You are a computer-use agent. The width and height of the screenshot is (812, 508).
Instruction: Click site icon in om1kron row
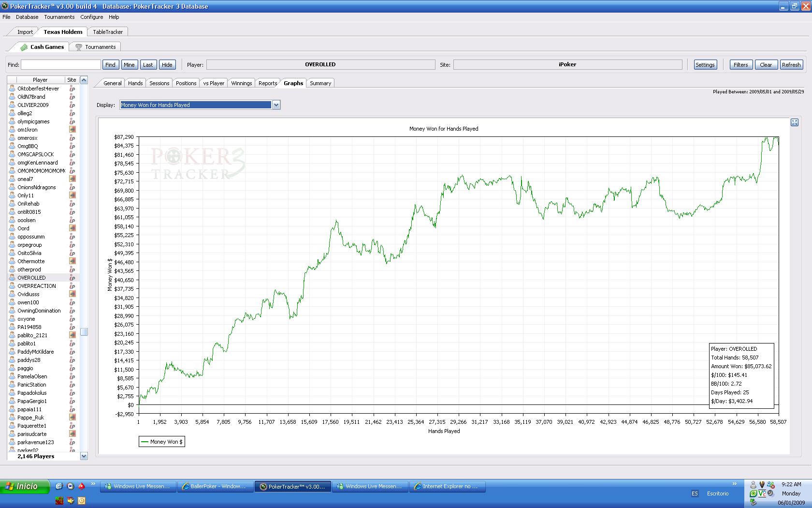click(x=72, y=130)
